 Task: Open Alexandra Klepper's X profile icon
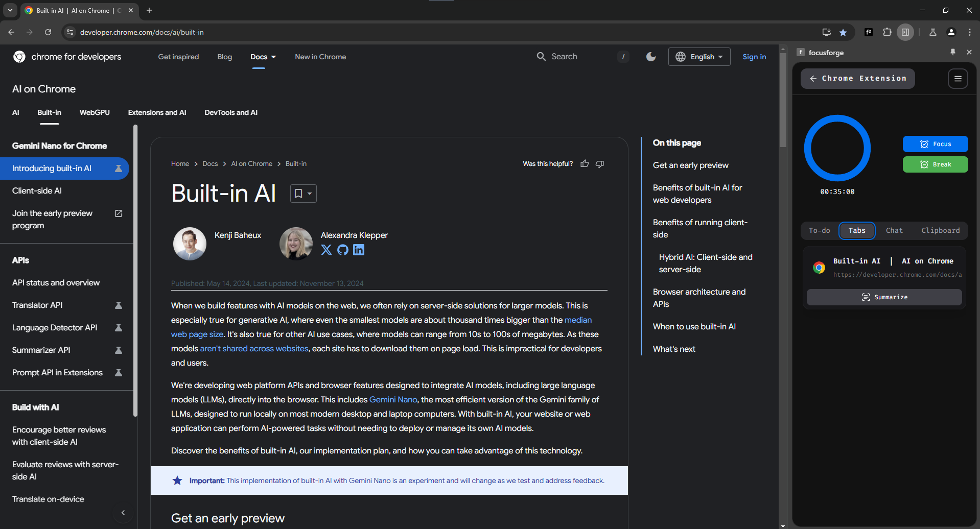click(x=326, y=250)
